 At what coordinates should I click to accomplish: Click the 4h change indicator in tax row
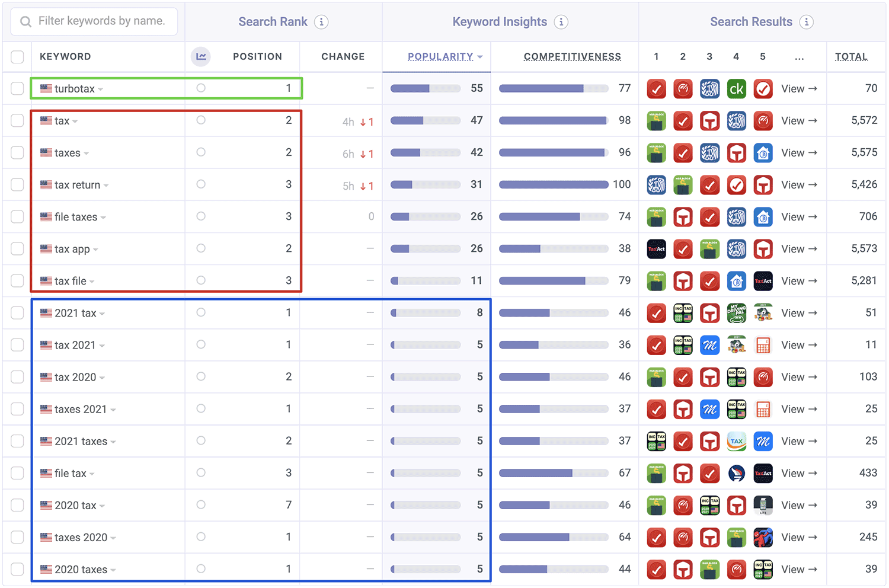[357, 122]
